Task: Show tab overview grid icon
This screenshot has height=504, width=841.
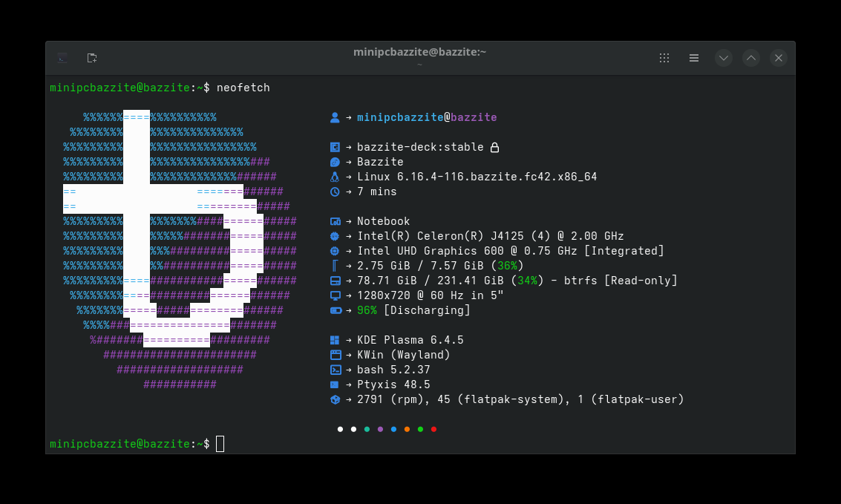Action: (664, 58)
